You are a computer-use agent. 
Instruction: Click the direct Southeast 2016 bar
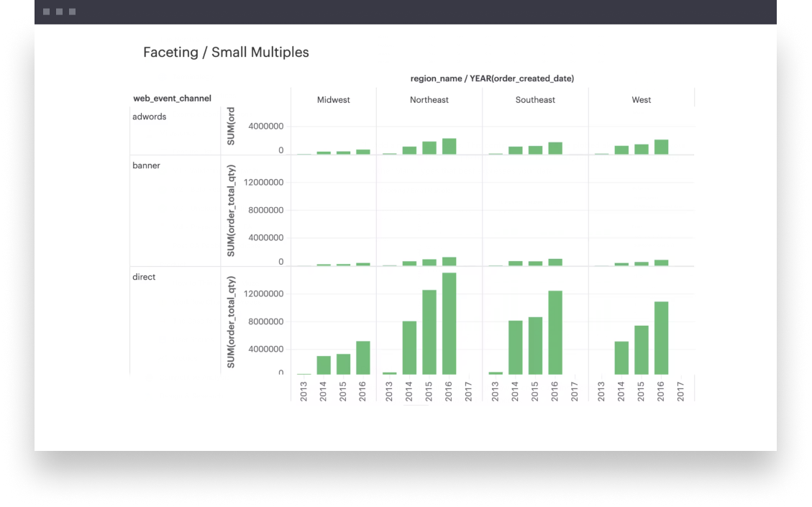[x=555, y=332]
